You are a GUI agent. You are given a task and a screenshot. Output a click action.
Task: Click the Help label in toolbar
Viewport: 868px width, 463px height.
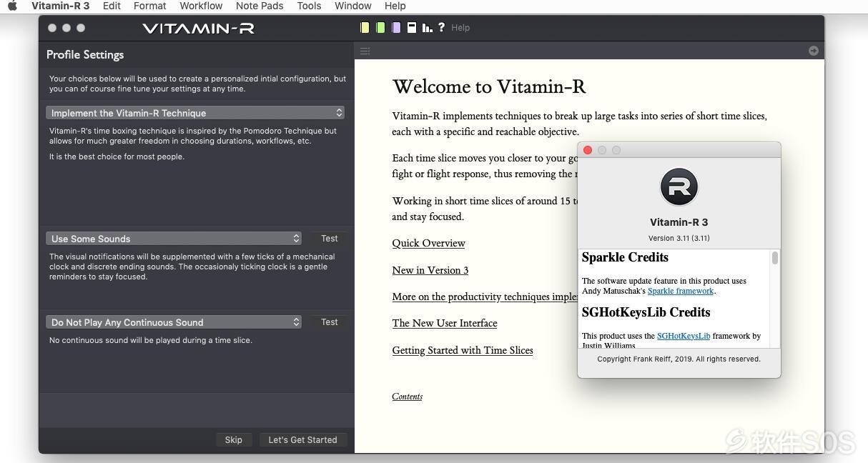(x=460, y=28)
